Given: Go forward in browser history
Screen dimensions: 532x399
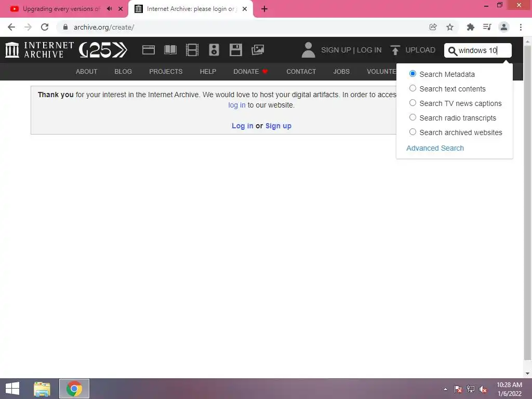Looking at the screenshot, I should coord(28,27).
